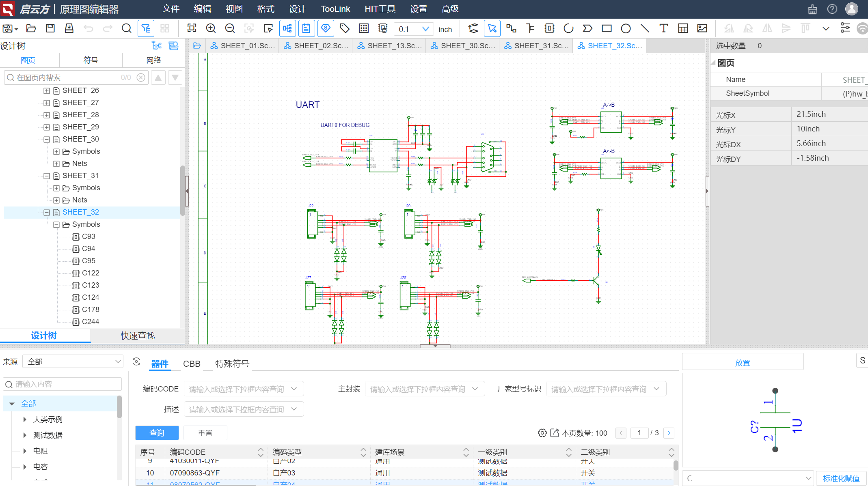Toggle the dot grid display button

(x=364, y=28)
